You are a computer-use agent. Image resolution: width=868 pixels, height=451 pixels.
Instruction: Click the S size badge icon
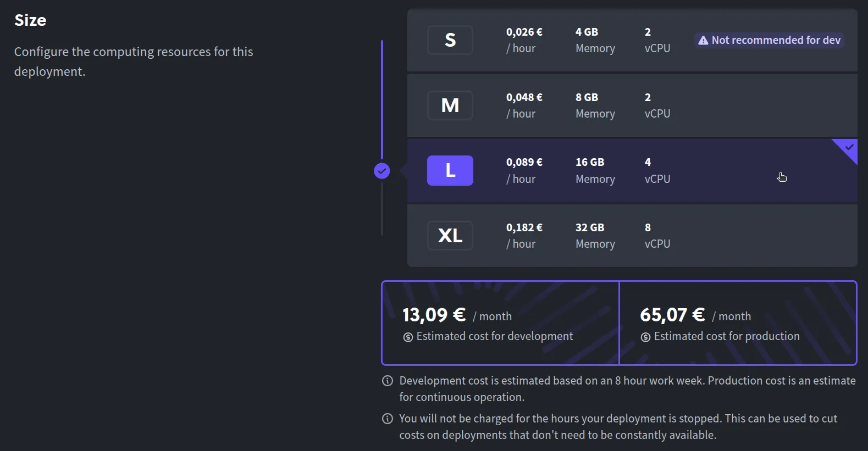450,40
